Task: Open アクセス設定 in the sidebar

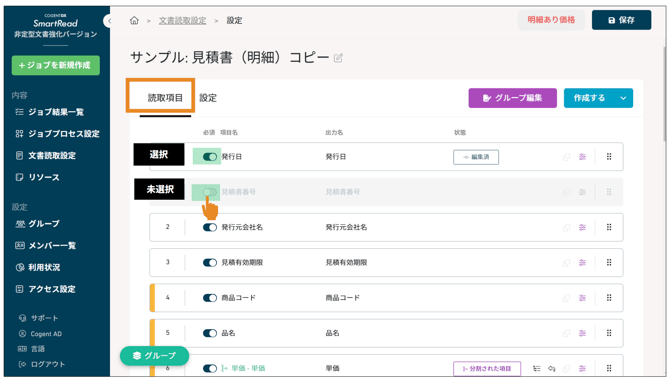Action: point(46,289)
